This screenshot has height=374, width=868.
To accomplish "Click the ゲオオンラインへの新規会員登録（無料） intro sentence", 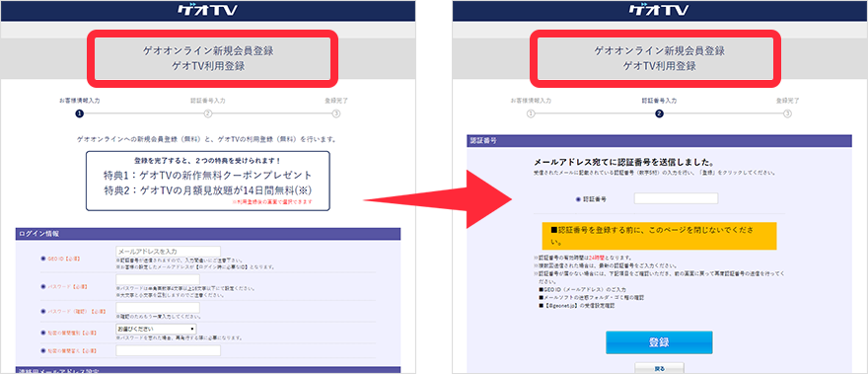I will pos(207,138).
